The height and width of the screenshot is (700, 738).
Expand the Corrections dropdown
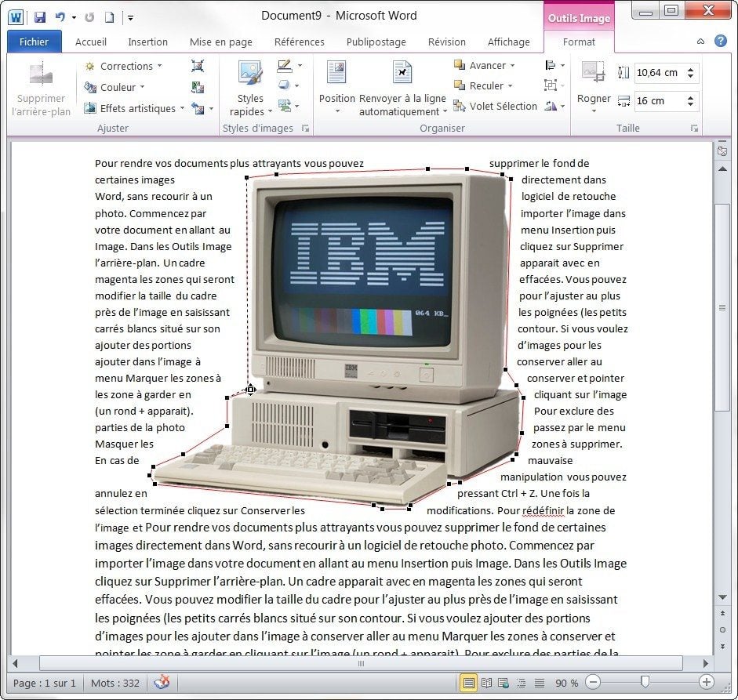[123, 67]
